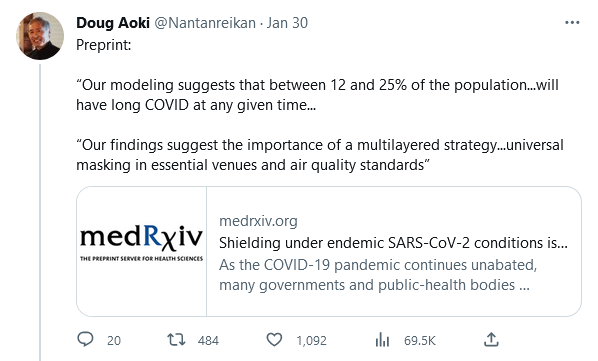The height and width of the screenshot is (361, 598).
Task: Open Doug Aoki's profile picture
Action: (x=40, y=36)
